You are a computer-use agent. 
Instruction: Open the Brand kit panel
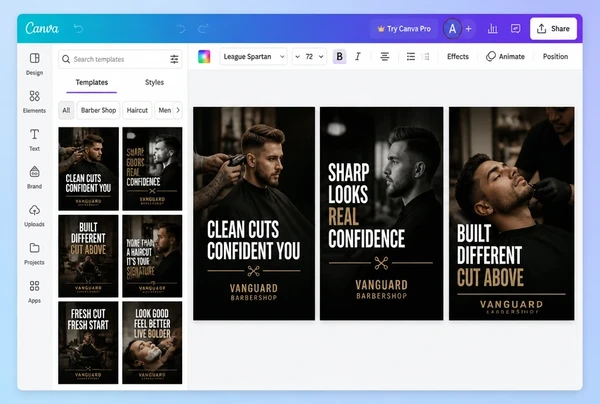pos(34,178)
